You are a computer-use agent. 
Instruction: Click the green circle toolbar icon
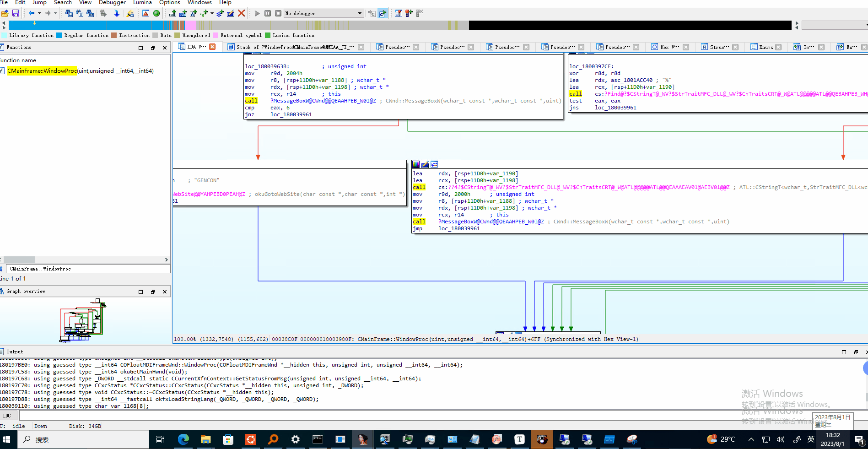(156, 13)
